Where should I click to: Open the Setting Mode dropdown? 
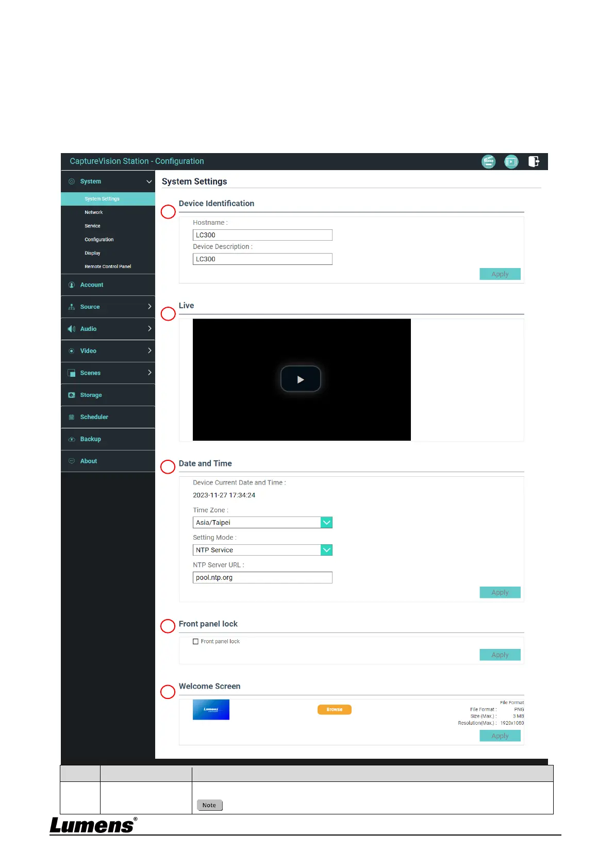pos(326,550)
